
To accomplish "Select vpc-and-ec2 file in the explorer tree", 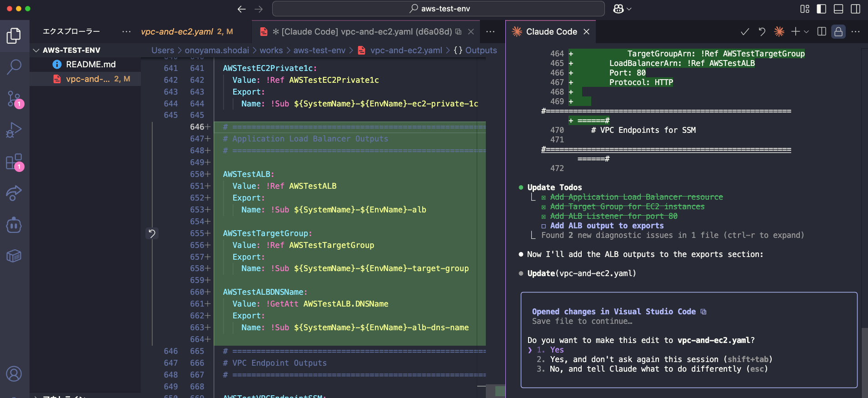I will pyautogui.click(x=85, y=79).
